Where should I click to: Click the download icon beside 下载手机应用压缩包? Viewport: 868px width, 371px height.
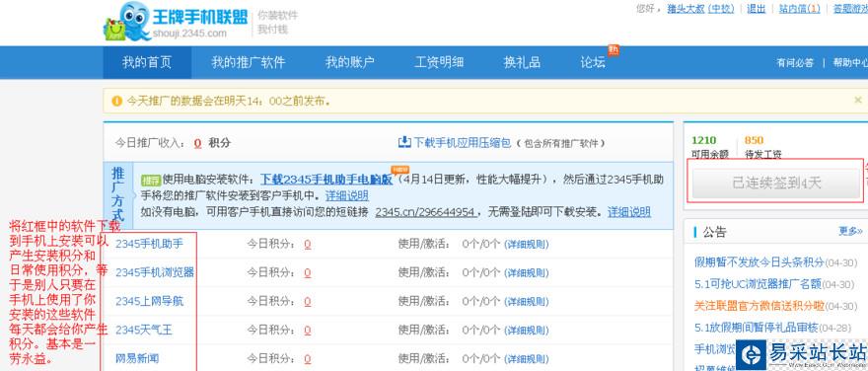pos(404,142)
